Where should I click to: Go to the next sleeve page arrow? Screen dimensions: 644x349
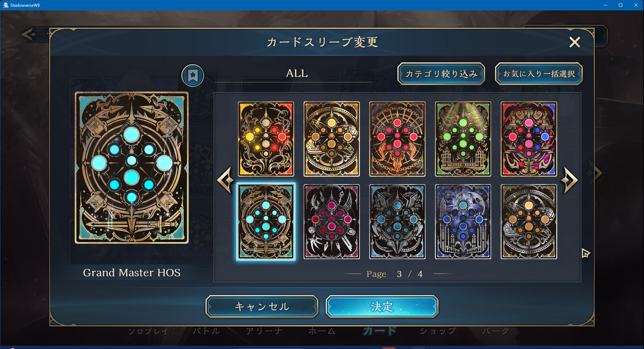[570, 180]
